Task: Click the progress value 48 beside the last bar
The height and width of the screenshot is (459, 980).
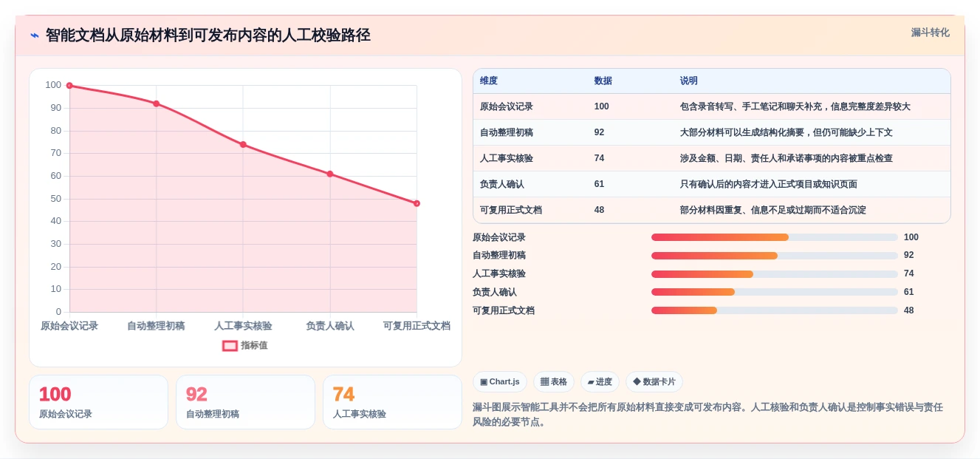Action: [909, 310]
